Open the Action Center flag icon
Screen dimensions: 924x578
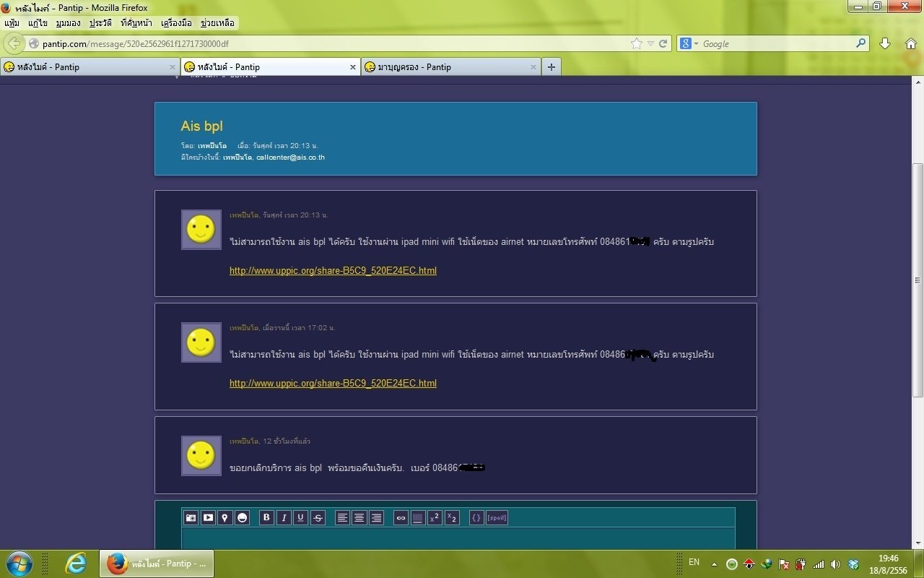784,564
